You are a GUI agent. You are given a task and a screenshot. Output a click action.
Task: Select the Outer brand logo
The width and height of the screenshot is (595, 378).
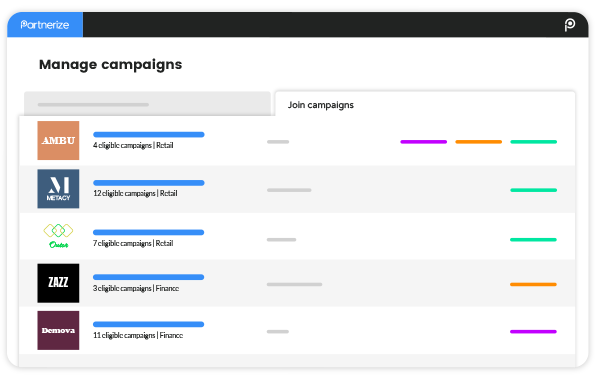(x=58, y=236)
